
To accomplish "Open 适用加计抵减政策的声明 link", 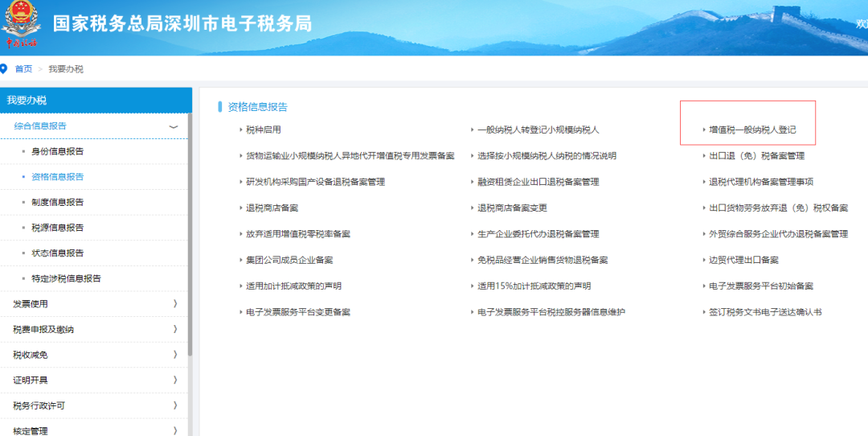I will 294,286.
